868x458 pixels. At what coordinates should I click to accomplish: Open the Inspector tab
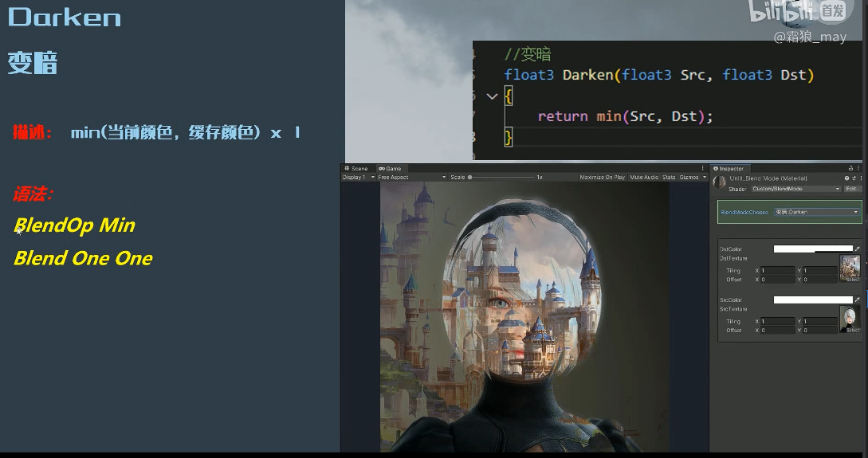tap(729, 169)
